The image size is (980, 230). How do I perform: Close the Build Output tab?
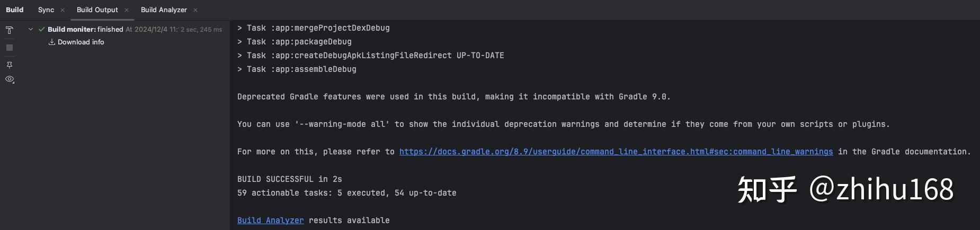point(127,10)
